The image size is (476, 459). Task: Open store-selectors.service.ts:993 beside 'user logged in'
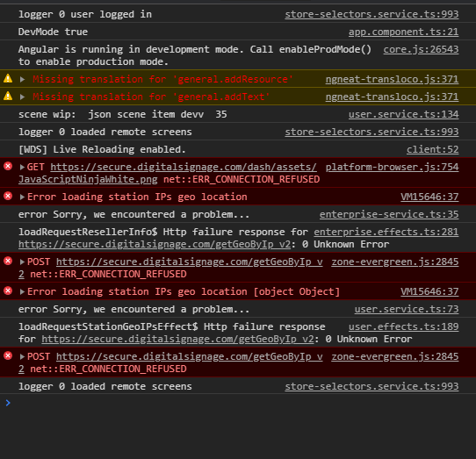click(x=371, y=14)
